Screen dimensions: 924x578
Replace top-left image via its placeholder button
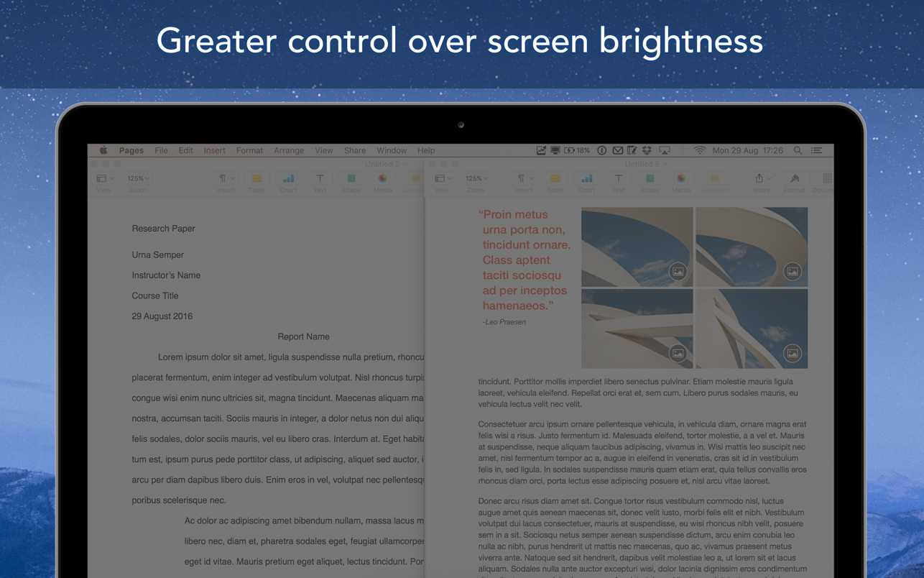tap(678, 272)
